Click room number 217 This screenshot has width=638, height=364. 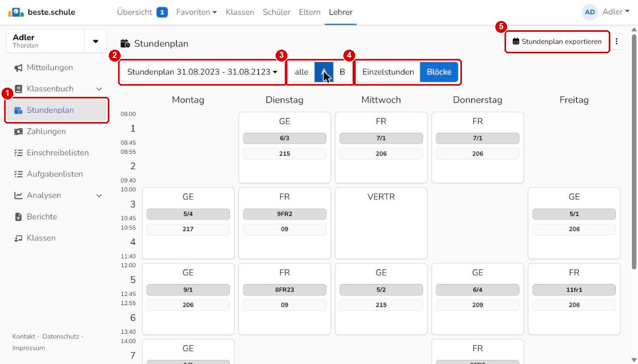(188, 229)
